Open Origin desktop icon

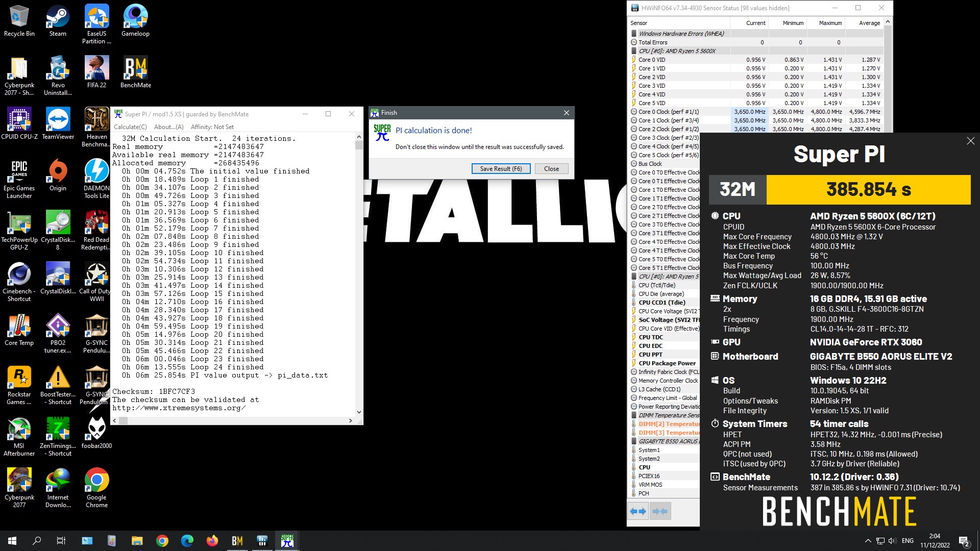tap(58, 176)
